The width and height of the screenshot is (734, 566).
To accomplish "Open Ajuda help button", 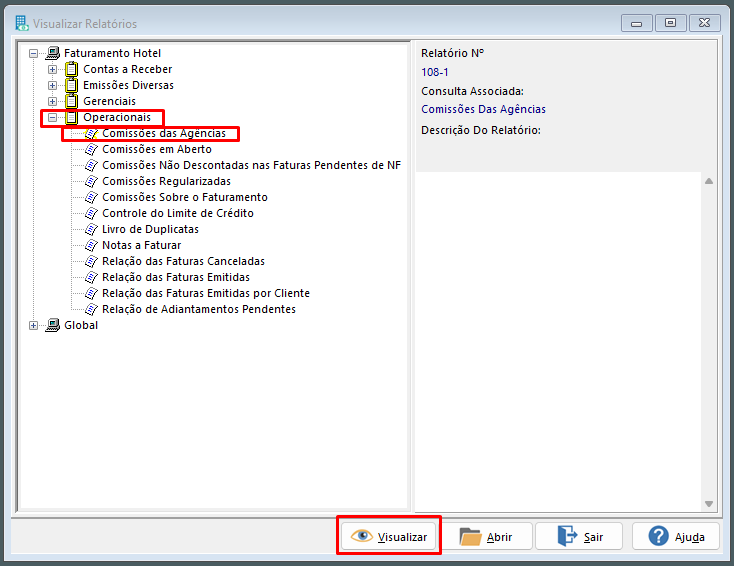I will click(676, 536).
